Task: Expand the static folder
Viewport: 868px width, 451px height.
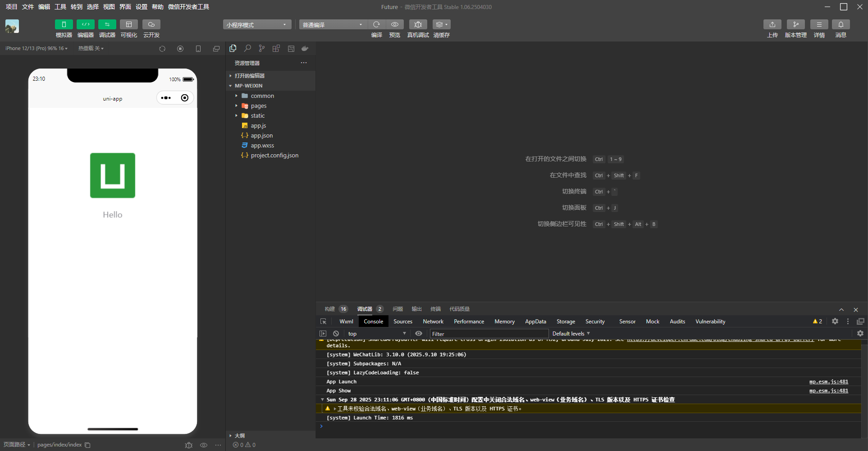Action: pyautogui.click(x=270, y=115)
